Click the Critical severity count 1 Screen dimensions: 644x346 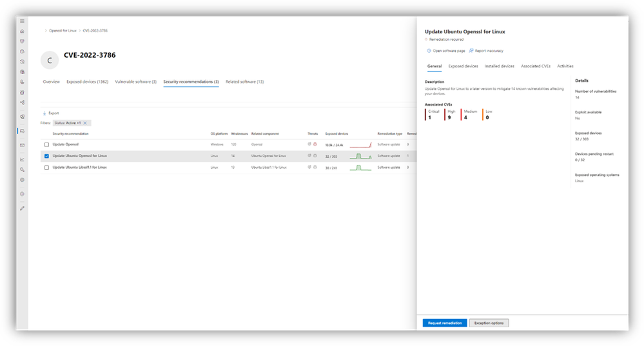coord(430,118)
